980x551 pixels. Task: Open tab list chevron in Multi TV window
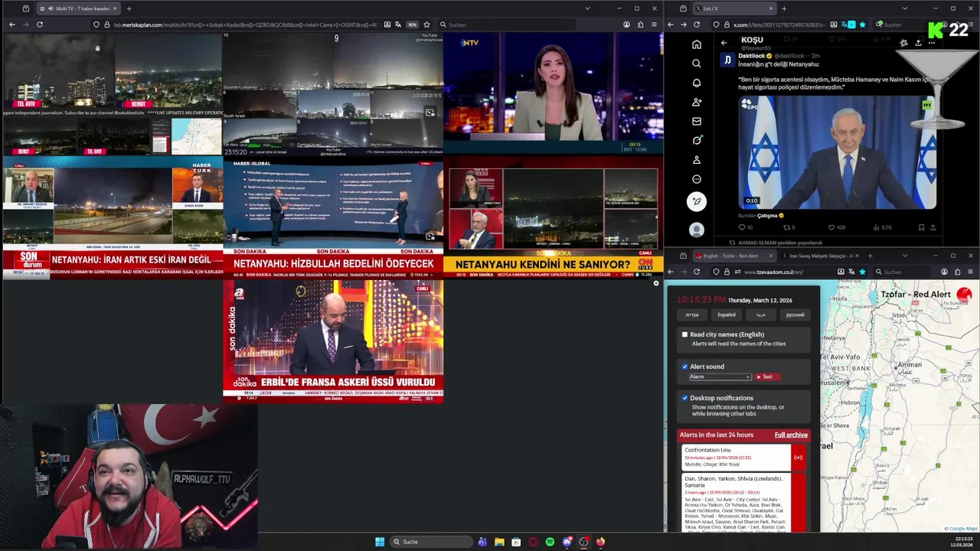pos(587,8)
